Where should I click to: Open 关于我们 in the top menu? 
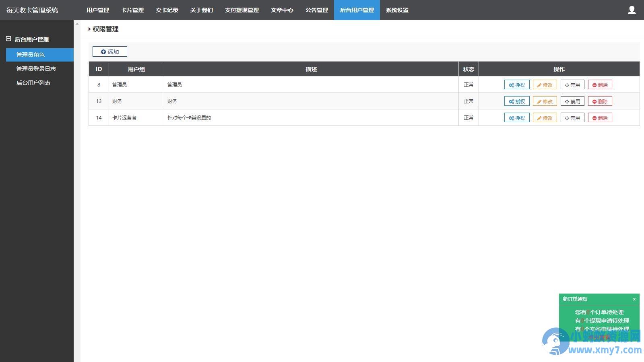(202, 10)
